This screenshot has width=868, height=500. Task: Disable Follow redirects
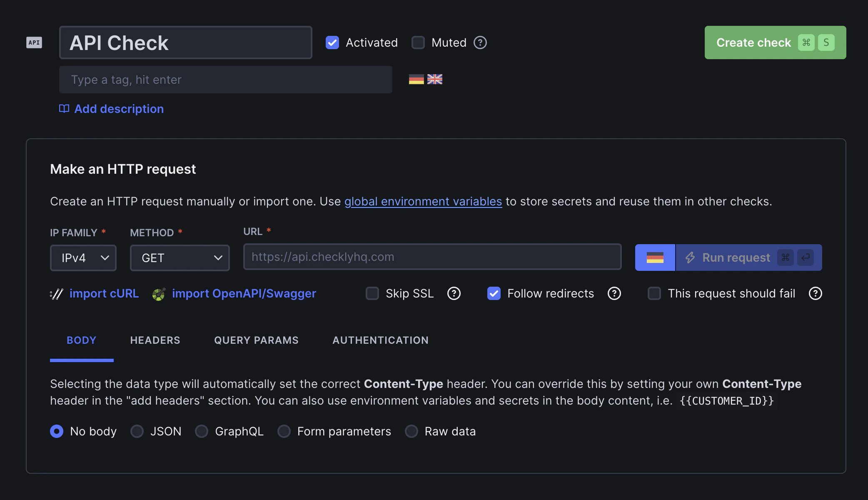[x=494, y=293]
